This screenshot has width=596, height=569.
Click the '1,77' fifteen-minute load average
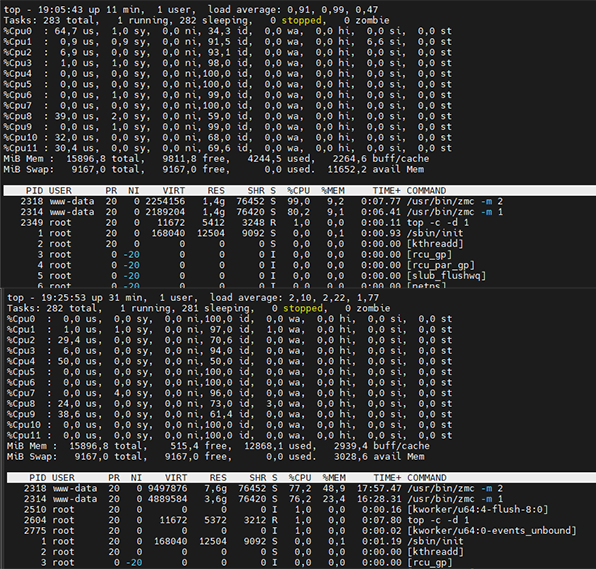[x=368, y=297]
